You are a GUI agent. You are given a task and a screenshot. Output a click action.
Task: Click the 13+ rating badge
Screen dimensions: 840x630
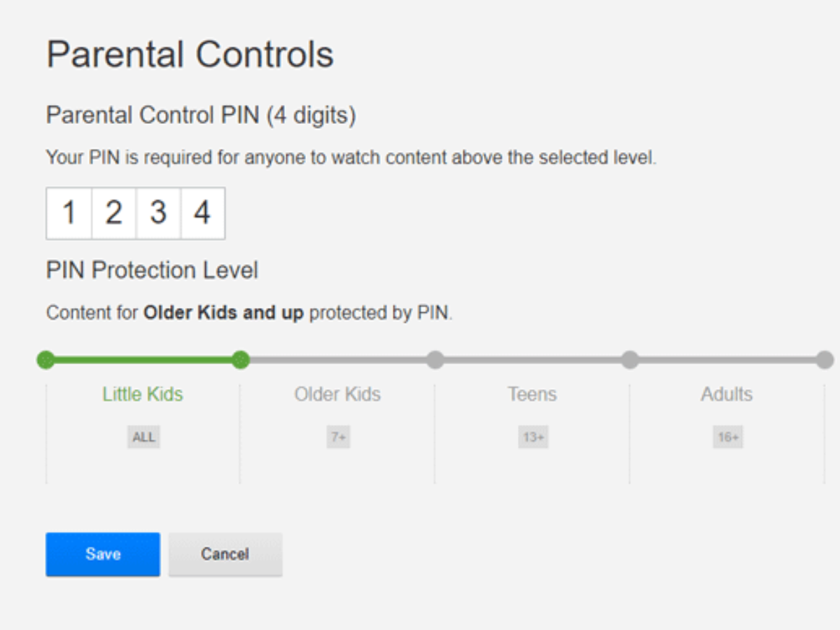click(x=533, y=437)
